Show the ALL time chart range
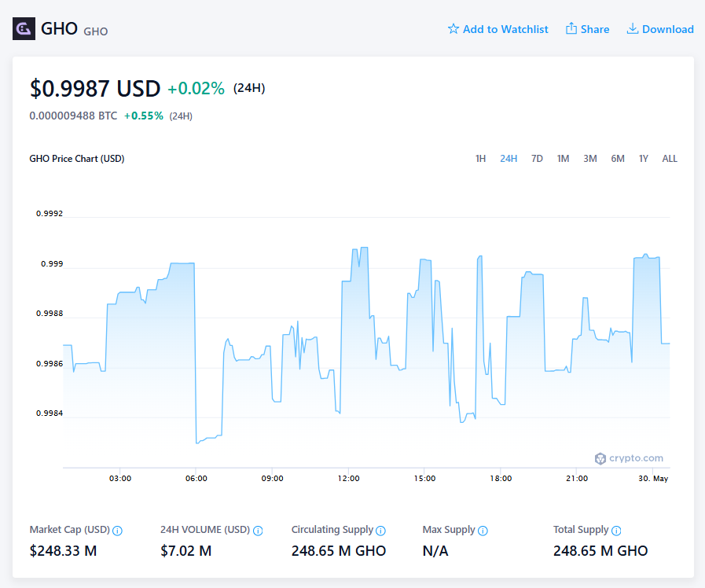This screenshot has height=588, width=705. [x=670, y=159]
